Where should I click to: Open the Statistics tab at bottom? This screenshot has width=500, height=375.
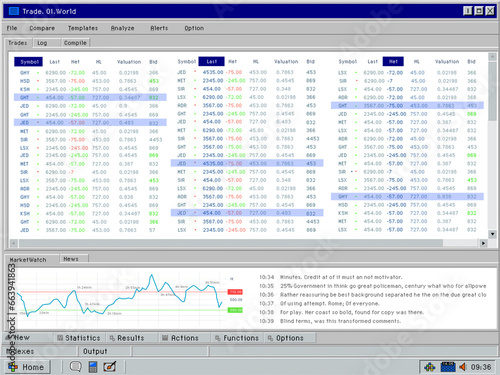click(79, 338)
